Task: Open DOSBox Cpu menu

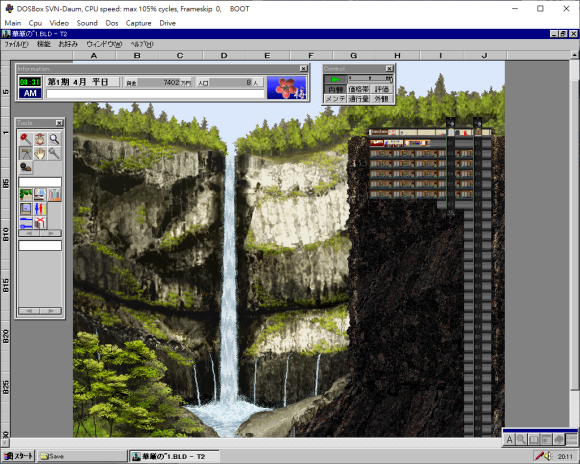Action: point(35,23)
